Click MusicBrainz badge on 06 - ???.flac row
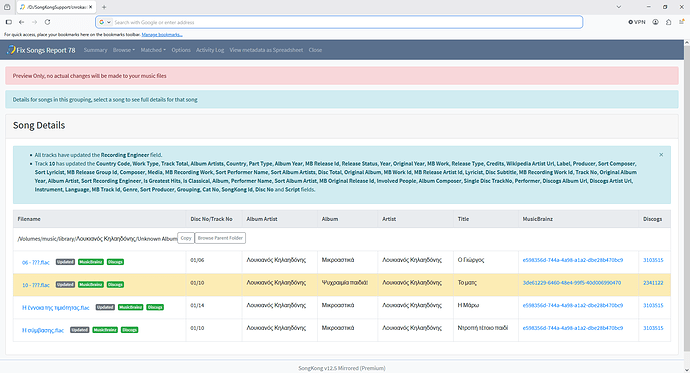Image resolution: width=690 pixels, height=373 pixels. (91, 262)
